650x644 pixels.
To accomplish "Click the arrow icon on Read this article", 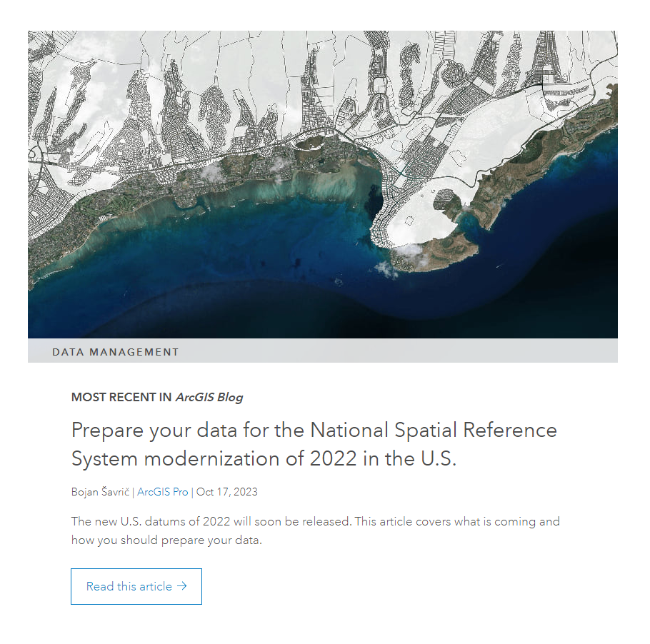I will 182,586.
